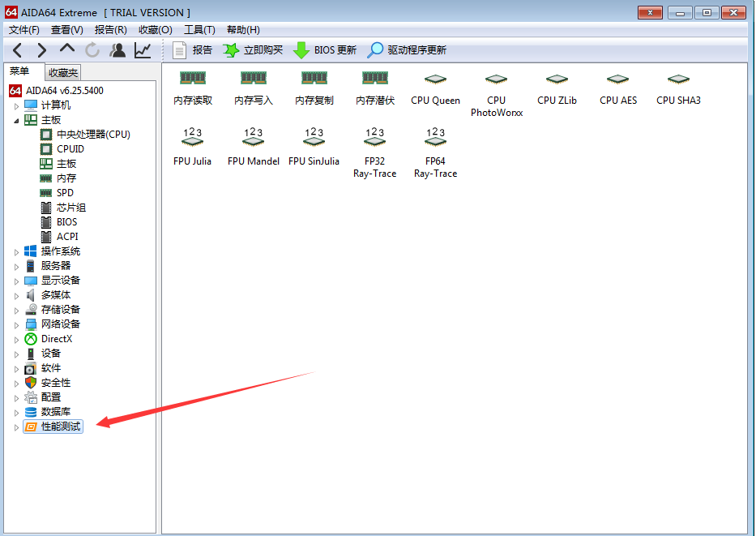
Task: Expand the 性能测试 tree node
Action: [16, 427]
